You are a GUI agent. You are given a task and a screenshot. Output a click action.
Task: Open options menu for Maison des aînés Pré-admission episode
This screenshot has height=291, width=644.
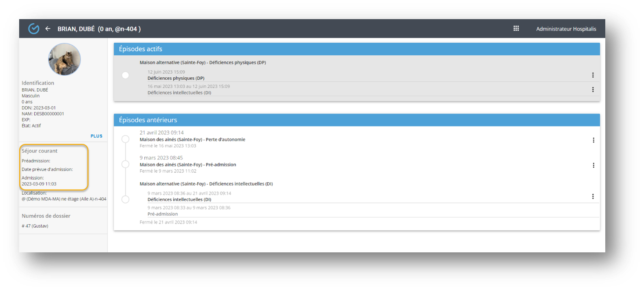tap(593, 165)
